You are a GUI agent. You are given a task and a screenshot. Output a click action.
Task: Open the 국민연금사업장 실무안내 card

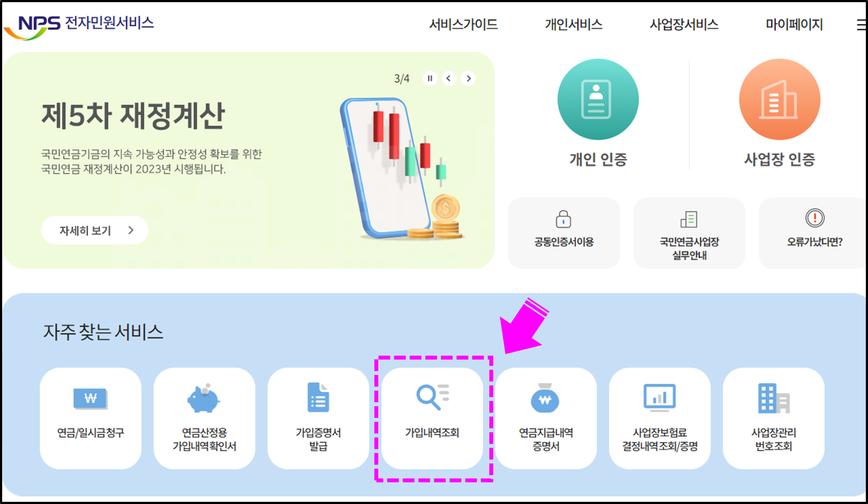pyautogui.click(x=689, y=233)
